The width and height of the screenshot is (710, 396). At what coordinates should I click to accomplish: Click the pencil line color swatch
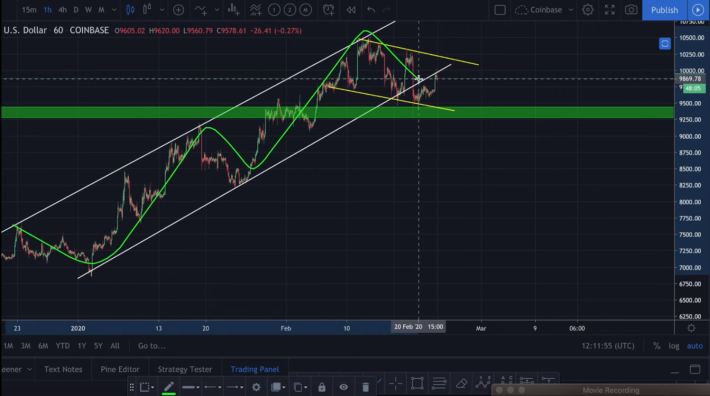[x=168, y=387]
